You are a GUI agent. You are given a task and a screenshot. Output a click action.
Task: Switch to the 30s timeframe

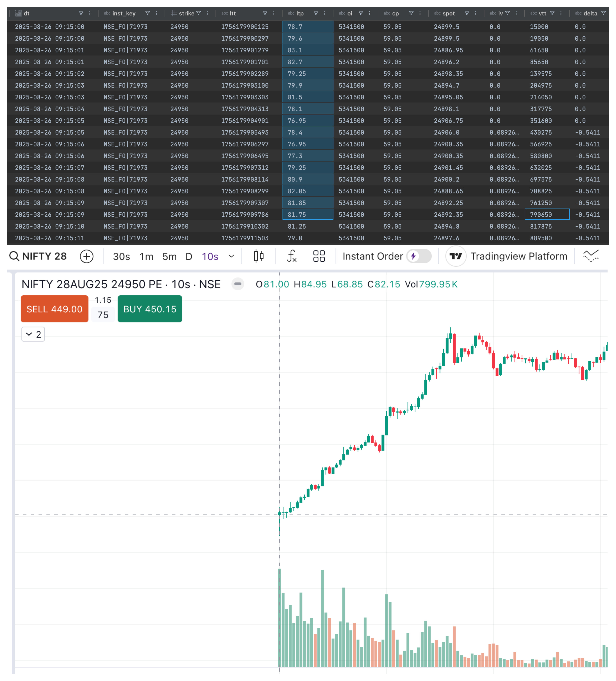pyautogui.click(x=121, y=256)
